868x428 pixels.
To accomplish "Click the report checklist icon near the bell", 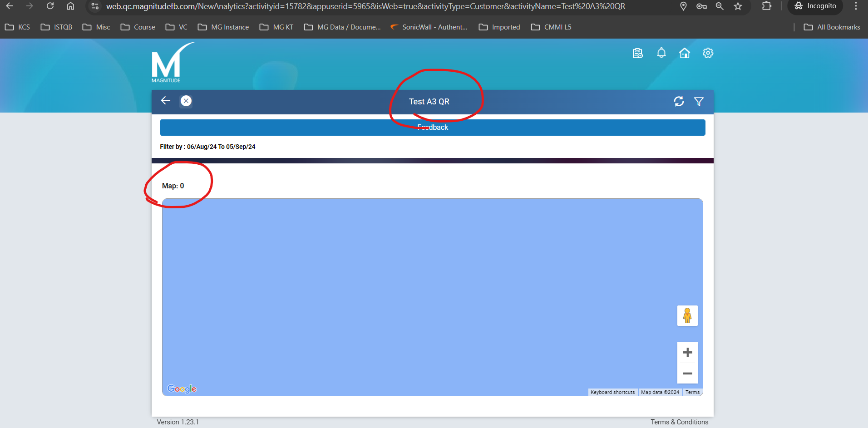I will tap(638, 53).
